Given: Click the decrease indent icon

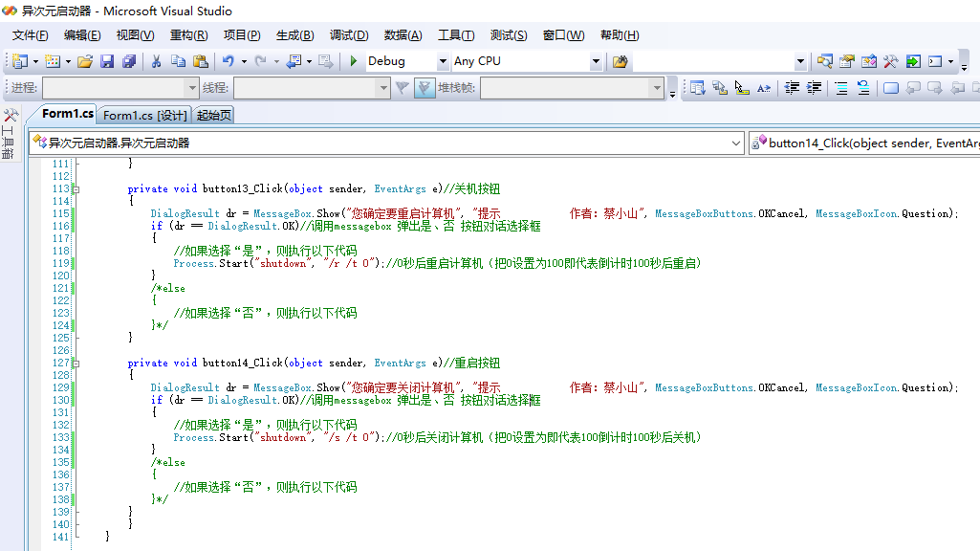Looking at the screenshot, I should tap(791, 87).
